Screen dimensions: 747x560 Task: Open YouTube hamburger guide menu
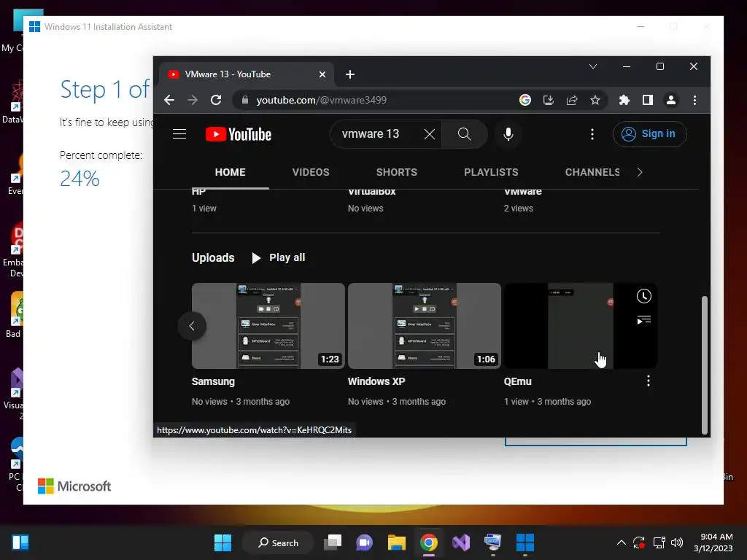179,134
